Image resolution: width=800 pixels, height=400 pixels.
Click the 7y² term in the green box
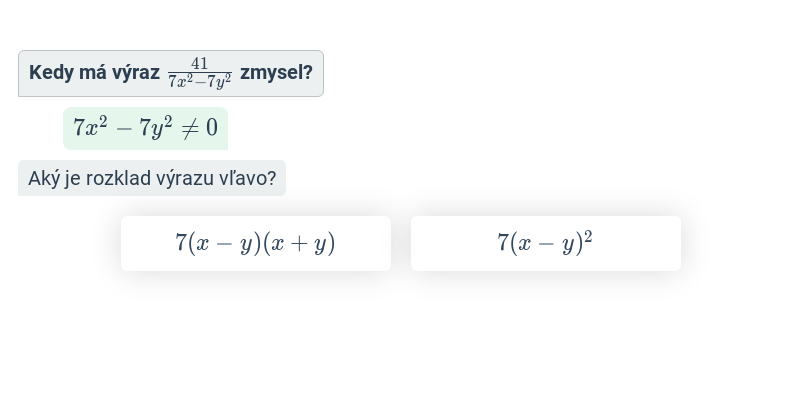pos(156,128)
